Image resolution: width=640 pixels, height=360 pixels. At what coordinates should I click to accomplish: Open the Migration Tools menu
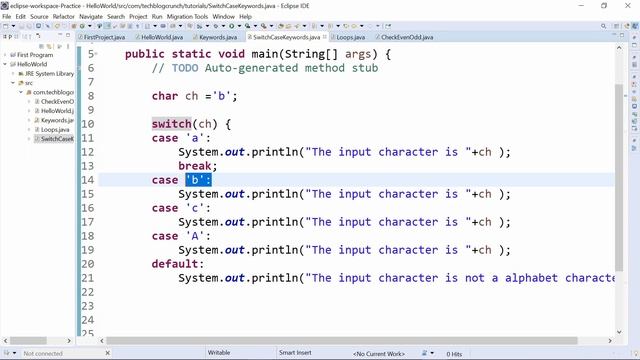187,17
